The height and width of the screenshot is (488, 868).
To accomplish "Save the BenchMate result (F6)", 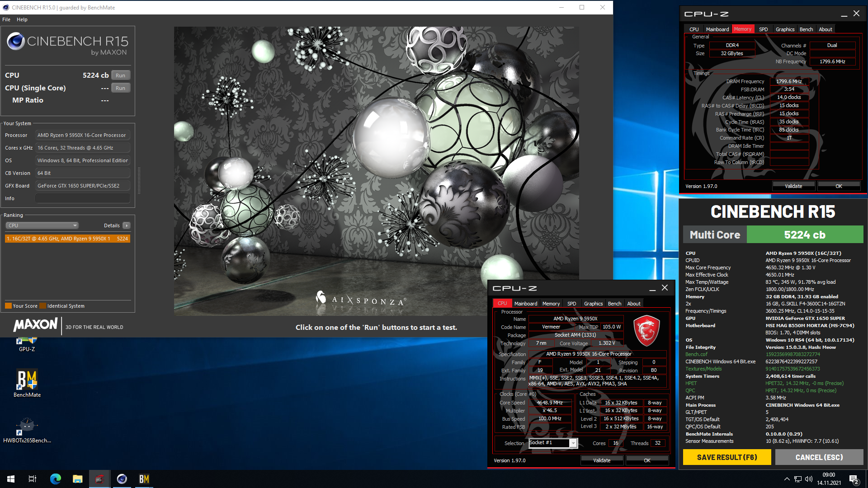I will point(727,457).
